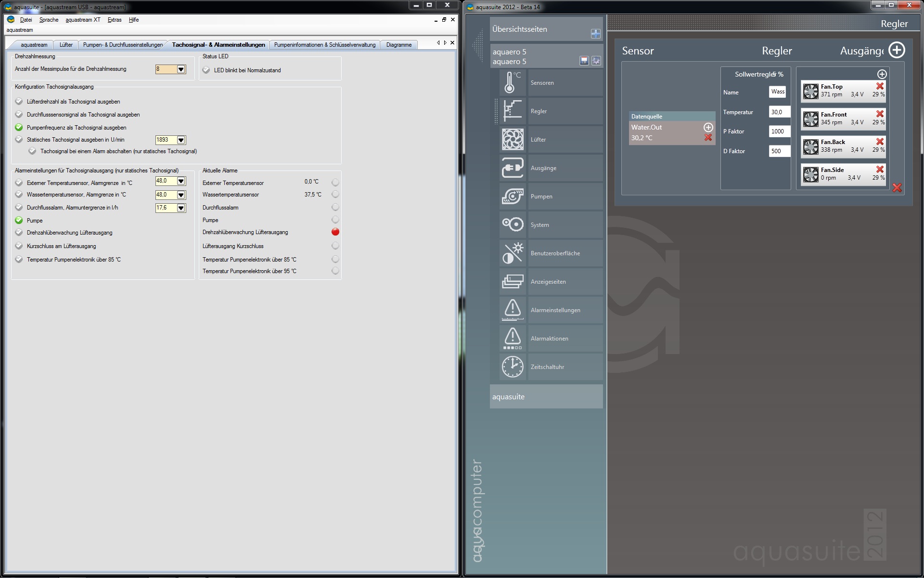Open the Sensoren thermometer icon
The height and width of the screenshot is (578, 924).
[513, 83]
